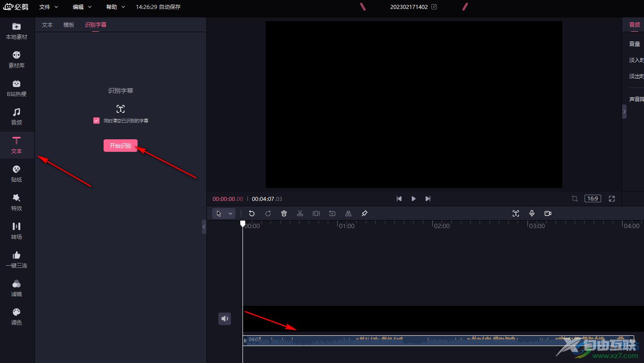Click the reverse playback clip icon
Screen dimensions: 644x363
(332, 213)
